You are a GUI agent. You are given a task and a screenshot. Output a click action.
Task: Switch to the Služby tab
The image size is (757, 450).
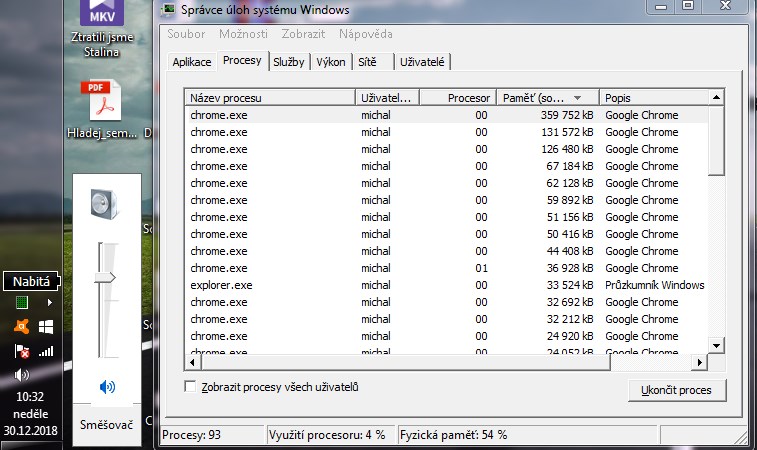point(289,62)
